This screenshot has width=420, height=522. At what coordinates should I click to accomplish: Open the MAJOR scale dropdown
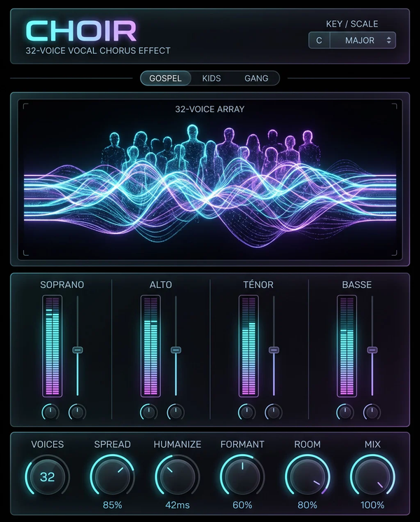[x=363, y=40]
